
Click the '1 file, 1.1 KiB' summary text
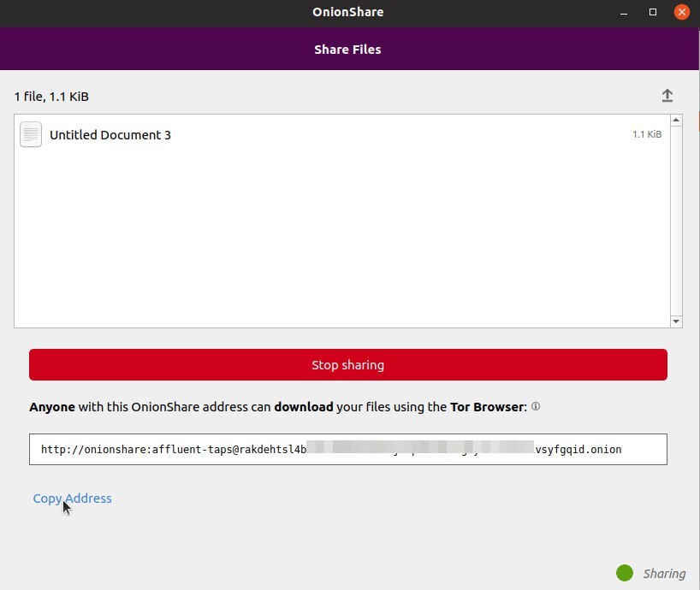[51, 97]
